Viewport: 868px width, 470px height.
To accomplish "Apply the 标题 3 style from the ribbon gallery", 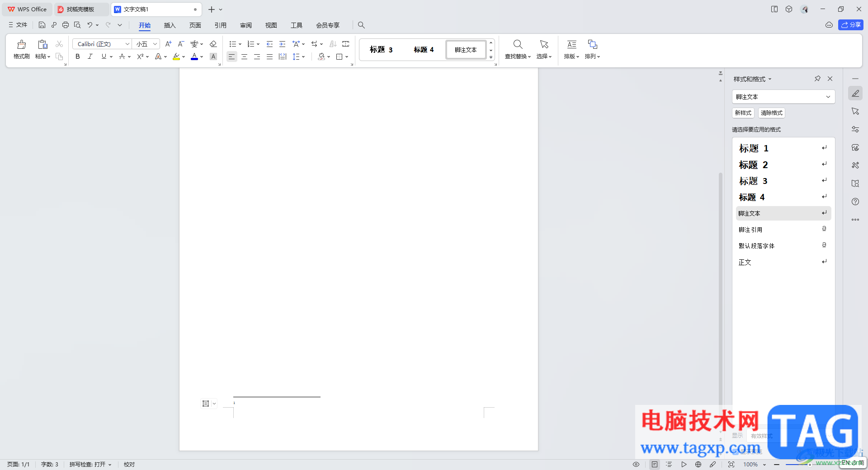I will tap(381, 50).
